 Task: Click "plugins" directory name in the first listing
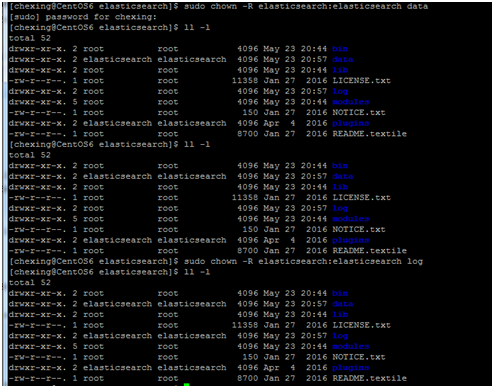coord(351,123)
